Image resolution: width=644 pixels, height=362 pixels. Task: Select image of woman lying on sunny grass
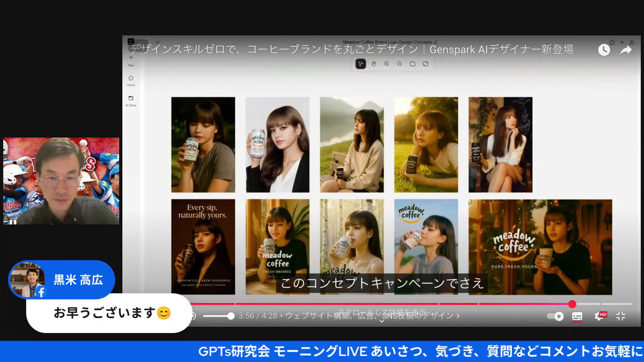point(426,145)
